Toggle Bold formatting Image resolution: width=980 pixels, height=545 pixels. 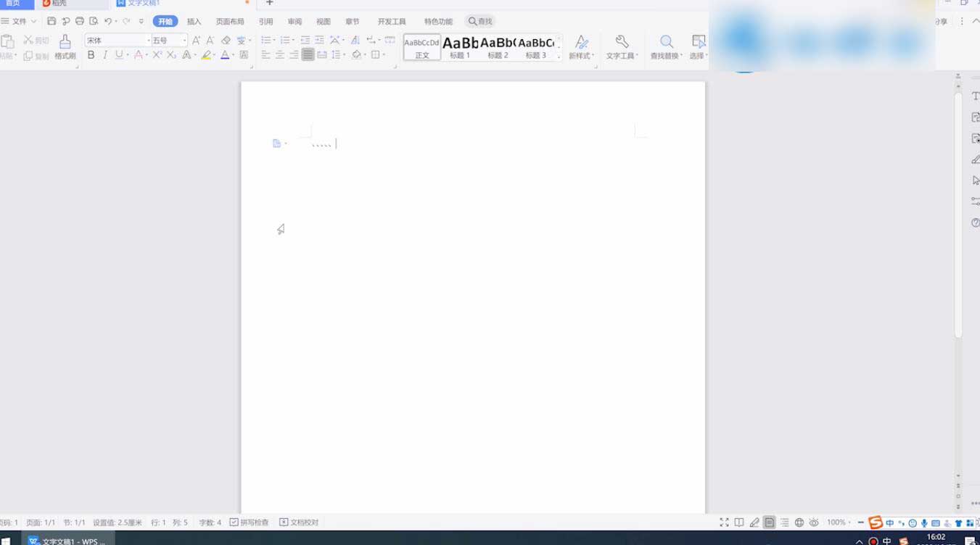click(x=91, y=55)
